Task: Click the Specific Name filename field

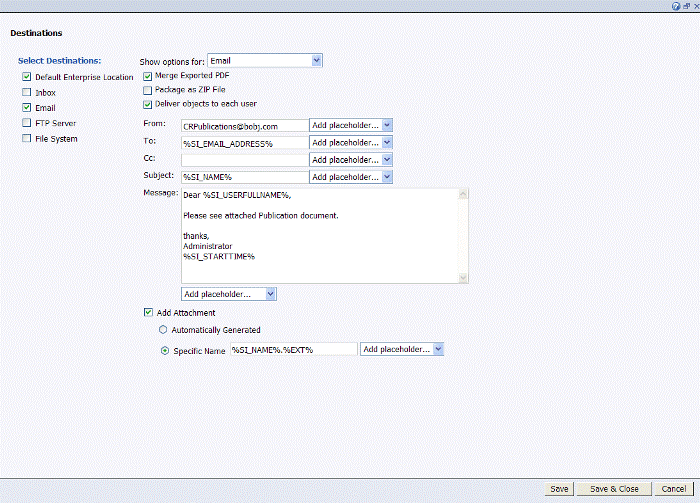Action: pyautogui.click(x=294, y=349)
